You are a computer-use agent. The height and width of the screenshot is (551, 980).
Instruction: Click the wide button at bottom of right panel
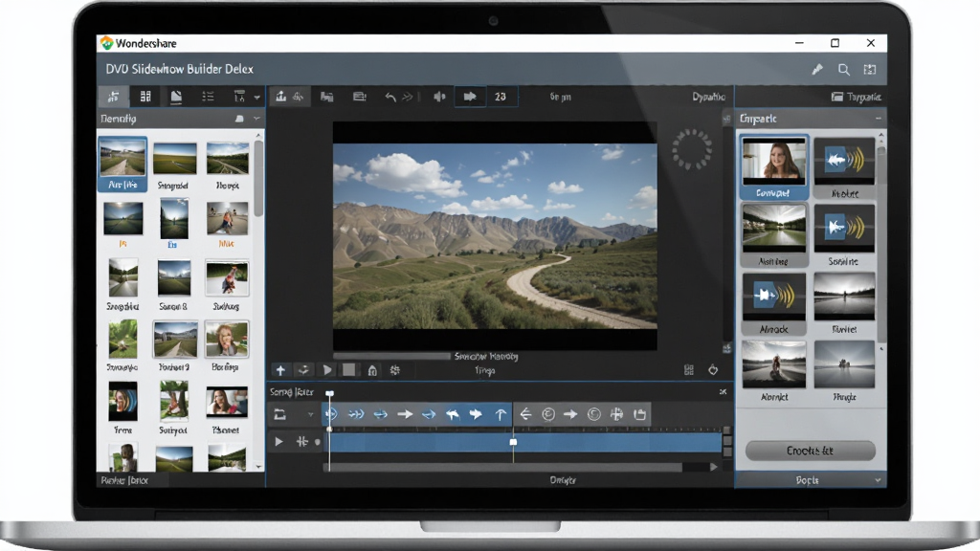810,451
